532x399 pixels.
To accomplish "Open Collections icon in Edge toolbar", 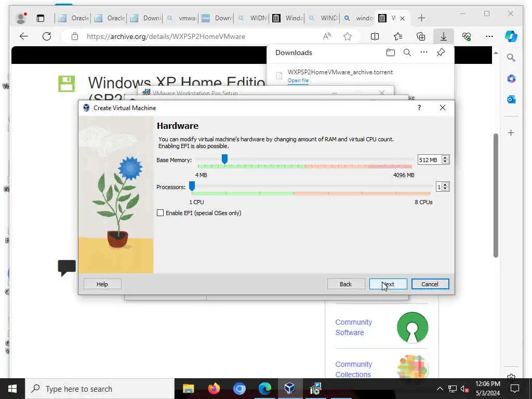I will [421, 36].
